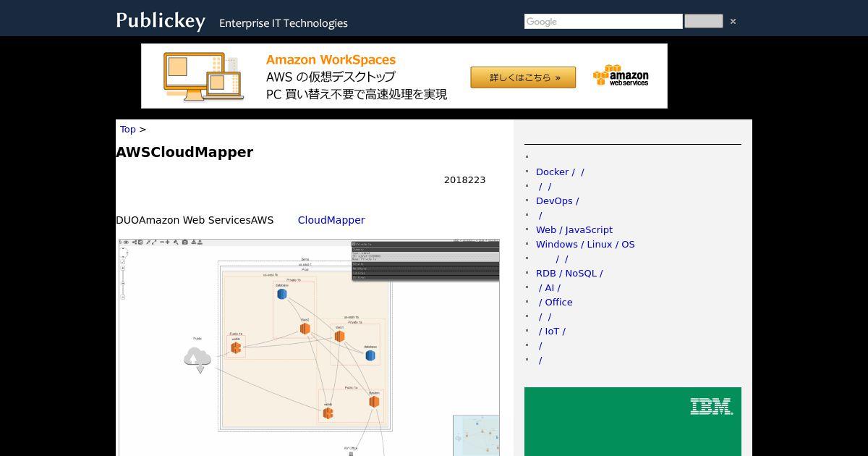
Task: Click the AWSCloudMapper article headline
Action: 184,152
